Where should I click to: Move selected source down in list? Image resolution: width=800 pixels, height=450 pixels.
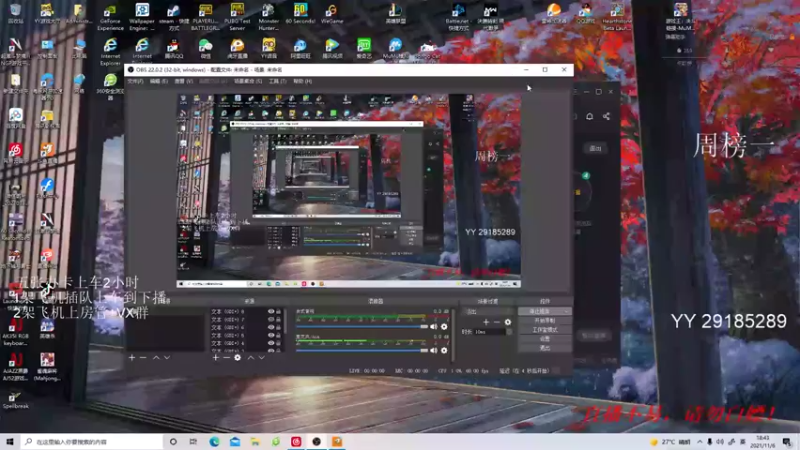(261, 358)
